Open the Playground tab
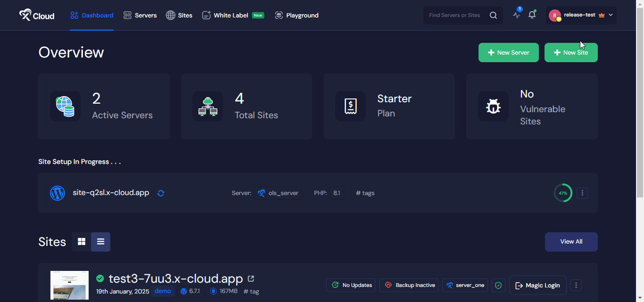The height and width of the screenshot is (302, 644). pos(297,15)
